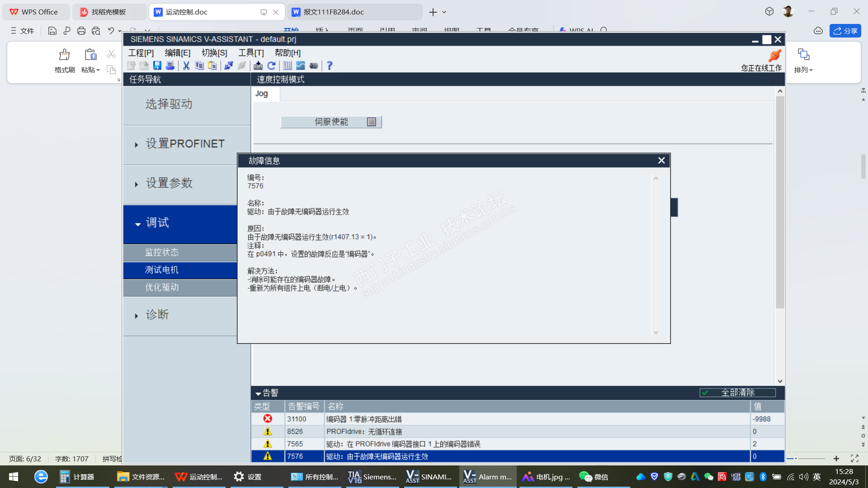The image size is (868, 488).
Task: Select 监控状态 in the navigation
Action: coord(162,253)
